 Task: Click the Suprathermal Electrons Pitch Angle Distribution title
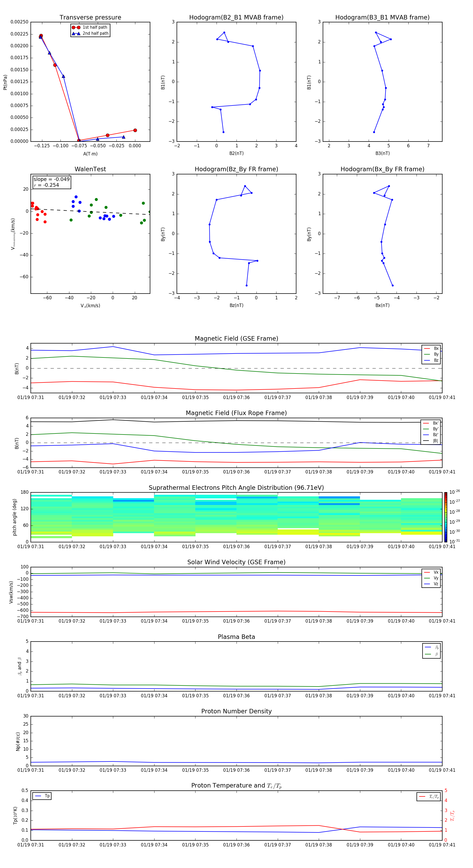(236, 488)
